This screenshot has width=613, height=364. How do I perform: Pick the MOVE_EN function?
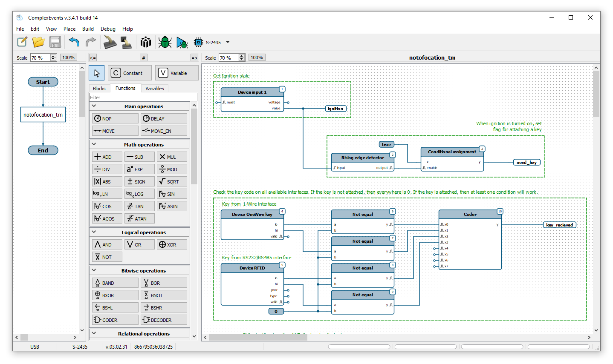pyautogui.click(x=164, y=131)
